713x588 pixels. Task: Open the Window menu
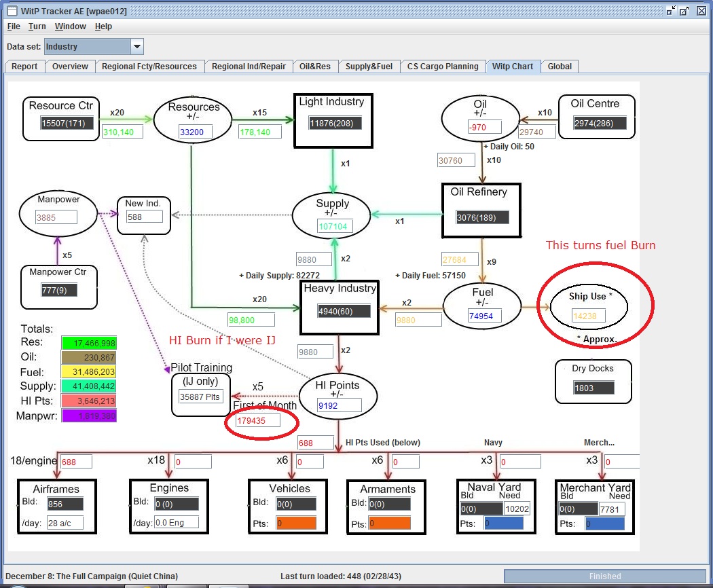[71, 26]
